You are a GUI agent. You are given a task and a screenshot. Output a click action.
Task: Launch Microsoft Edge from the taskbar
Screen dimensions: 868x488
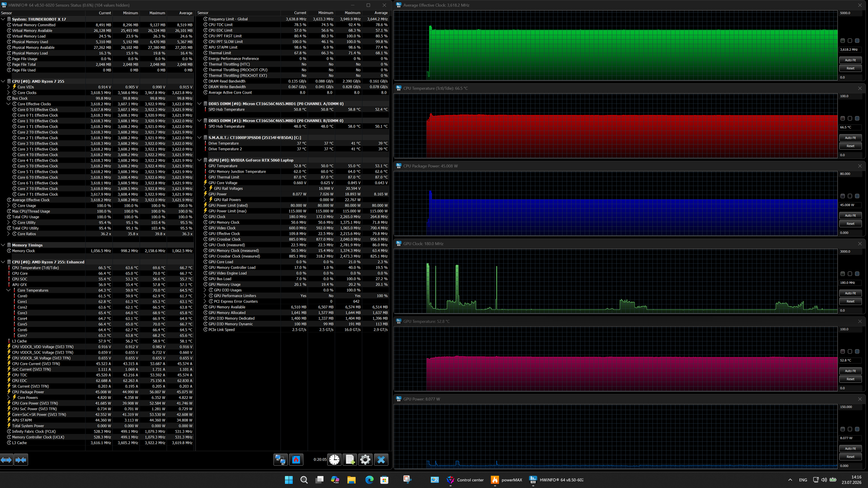tap(369, 480)
